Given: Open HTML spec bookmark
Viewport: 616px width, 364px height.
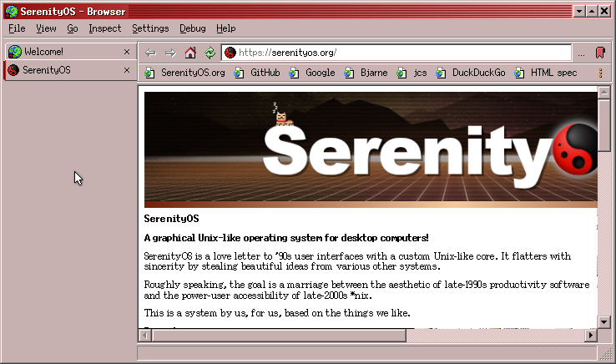Looking at the screenshot, I should [x=546, y=73].
